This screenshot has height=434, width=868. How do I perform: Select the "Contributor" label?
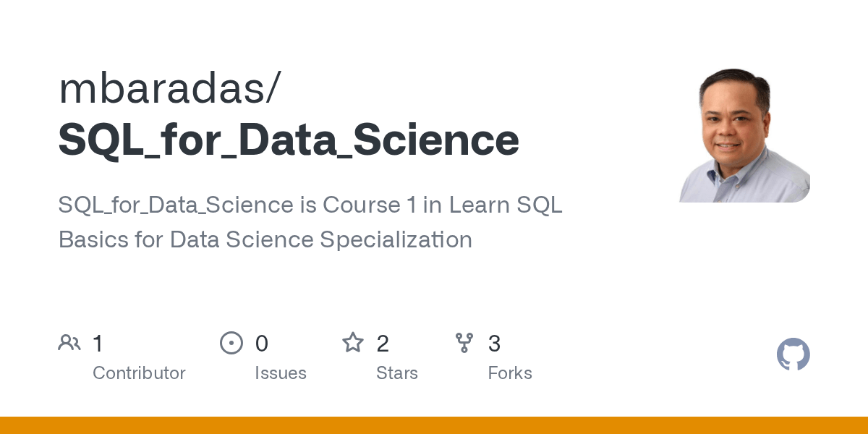point(139,373)
